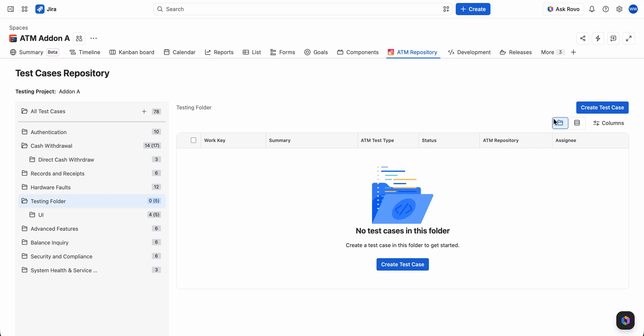Open the ATM Repository tab
Image resolution: width=644 pixels, height=336 pixels.
pos(413,52)
